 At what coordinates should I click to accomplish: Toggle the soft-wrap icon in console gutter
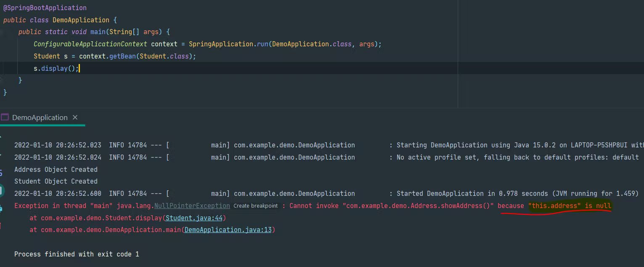point(1,173)
